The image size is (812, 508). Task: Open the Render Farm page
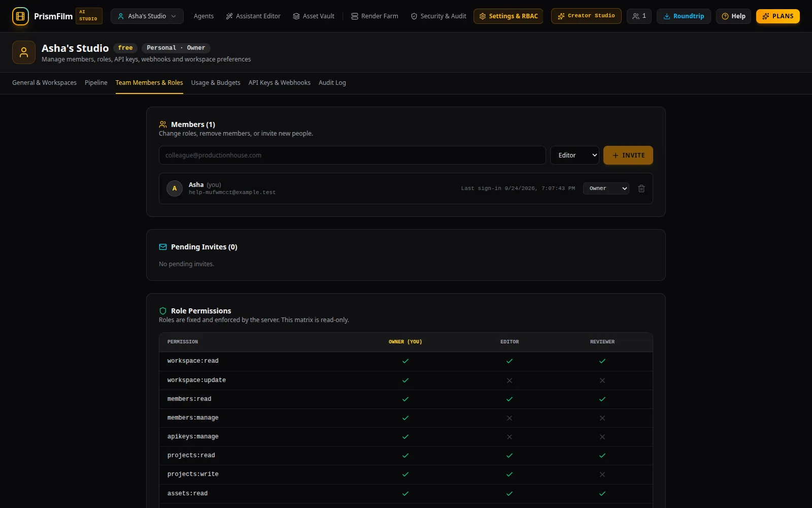pyautogui.click(x=375, y=16)
